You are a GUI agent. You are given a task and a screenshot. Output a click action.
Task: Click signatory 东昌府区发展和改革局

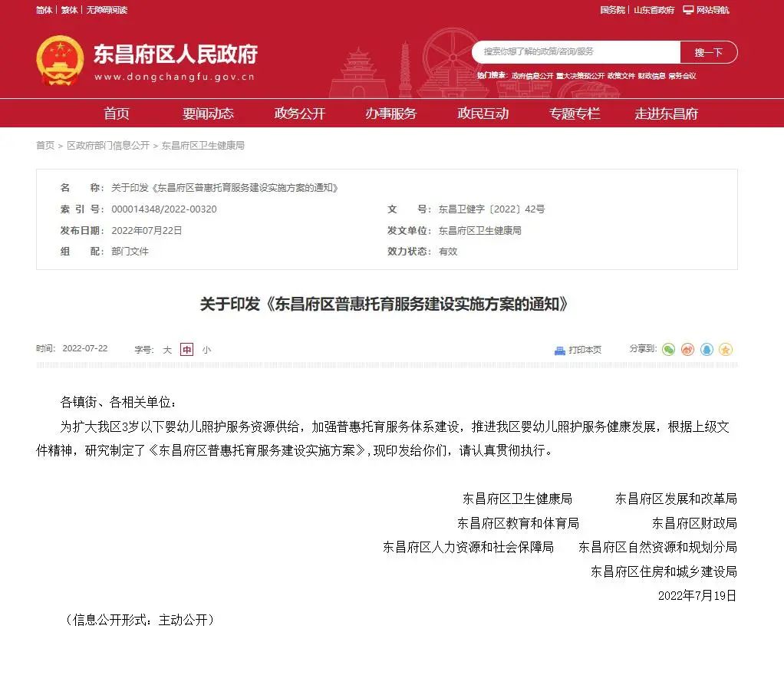pyautogui.click(x=676, y=499)
